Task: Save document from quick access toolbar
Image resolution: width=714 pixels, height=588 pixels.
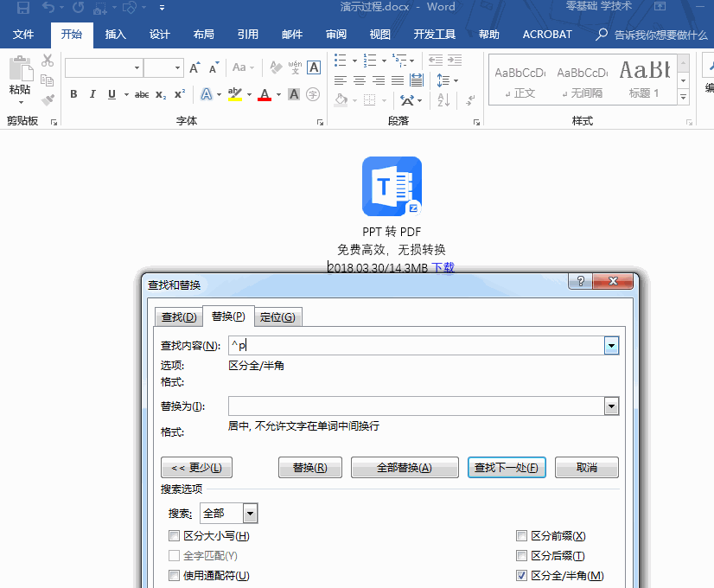Action: click(22, 7)
